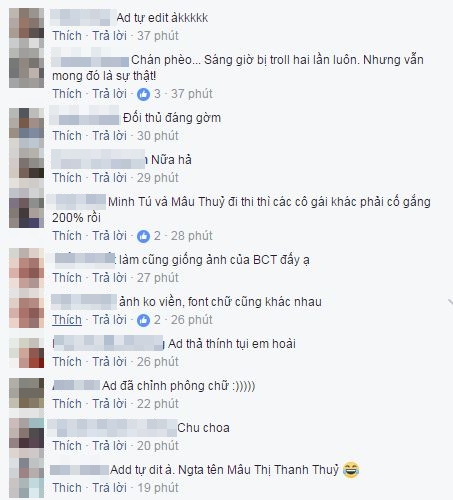Open reactions on the Minh Tú comment

coord(144,236)
